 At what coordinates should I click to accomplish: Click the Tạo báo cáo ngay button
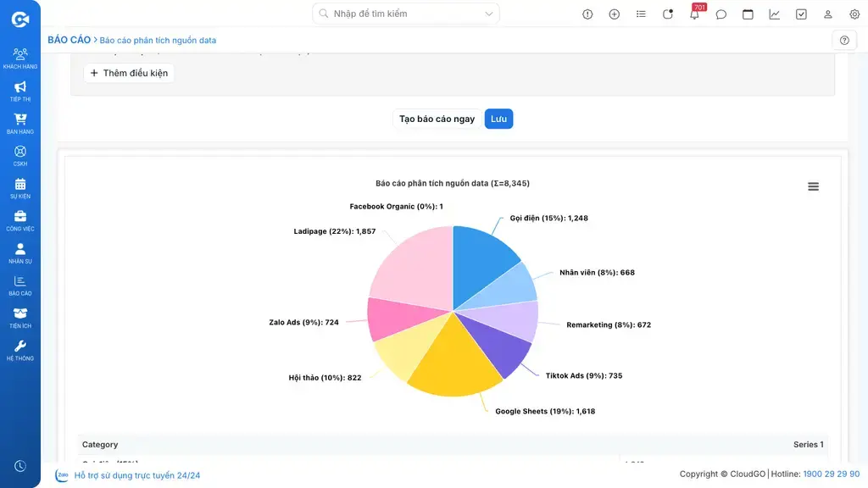click(x=437, y=119)
